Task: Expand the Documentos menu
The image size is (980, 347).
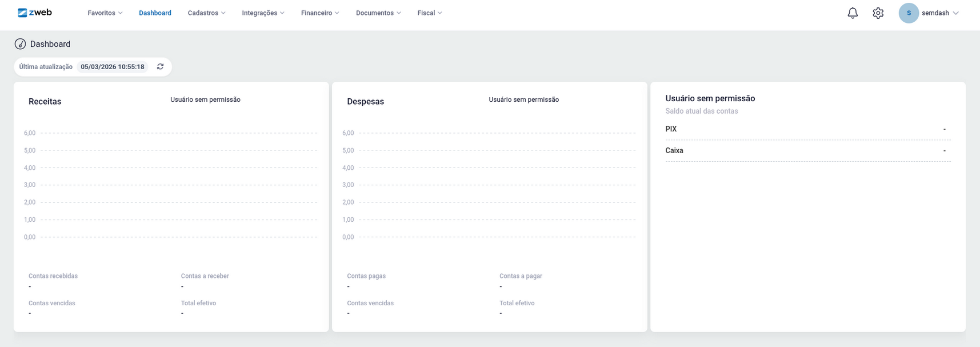Action: click(378, 13)
